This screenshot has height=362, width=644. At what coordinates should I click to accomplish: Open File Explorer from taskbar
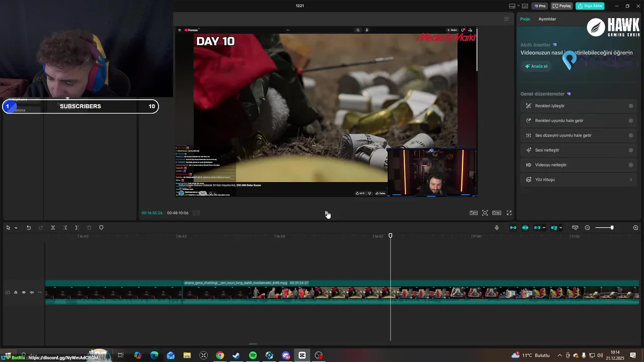(x=187, y=355)
